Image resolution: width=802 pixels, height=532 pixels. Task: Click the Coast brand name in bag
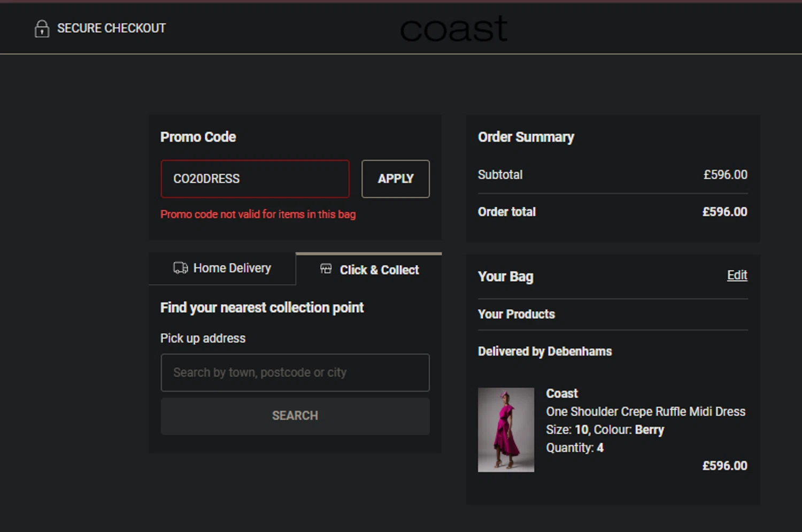(562, 394)
